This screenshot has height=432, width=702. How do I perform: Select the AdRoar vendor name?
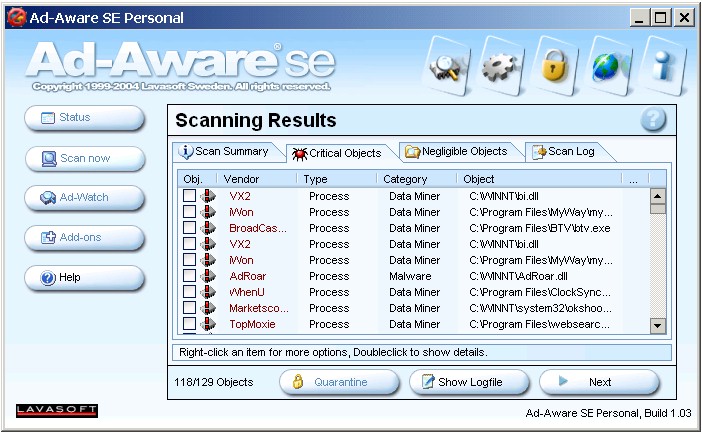click(x=248, y=276)
